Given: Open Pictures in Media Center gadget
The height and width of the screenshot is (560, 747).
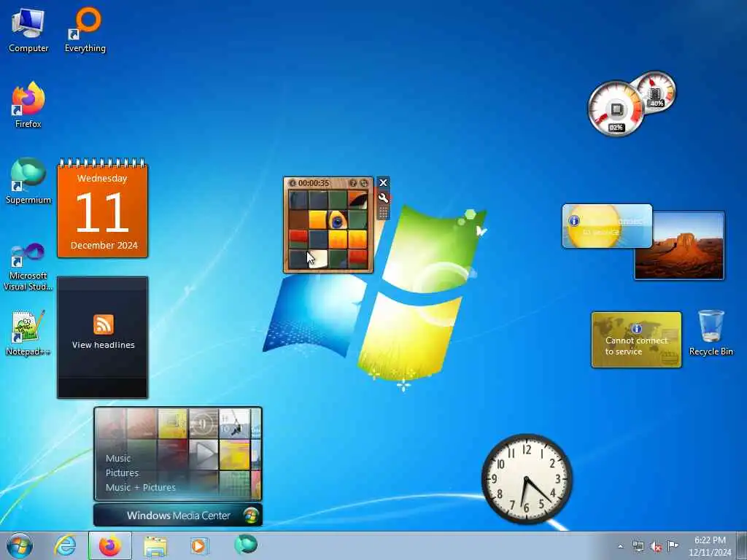Looking at the screenshot, I should coord(122,472).
